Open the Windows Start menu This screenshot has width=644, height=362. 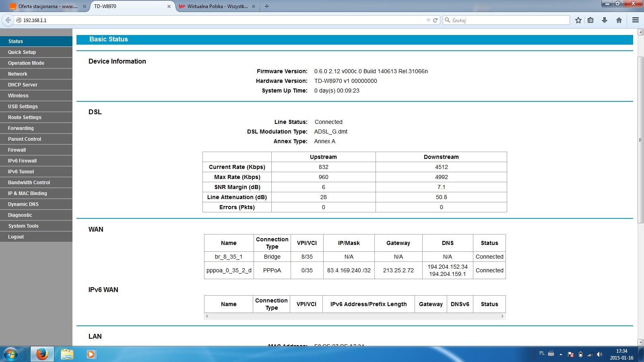(x=11, y=354)
